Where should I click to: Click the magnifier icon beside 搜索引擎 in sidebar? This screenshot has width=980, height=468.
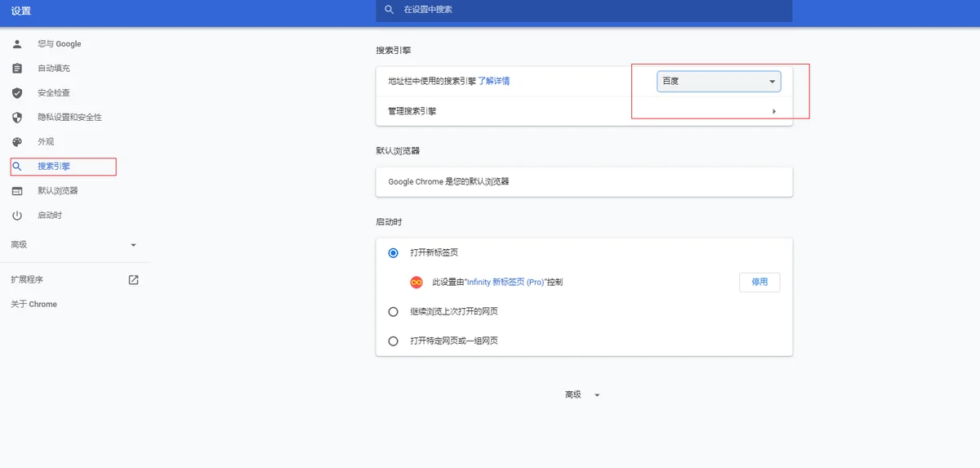[17, 167]
